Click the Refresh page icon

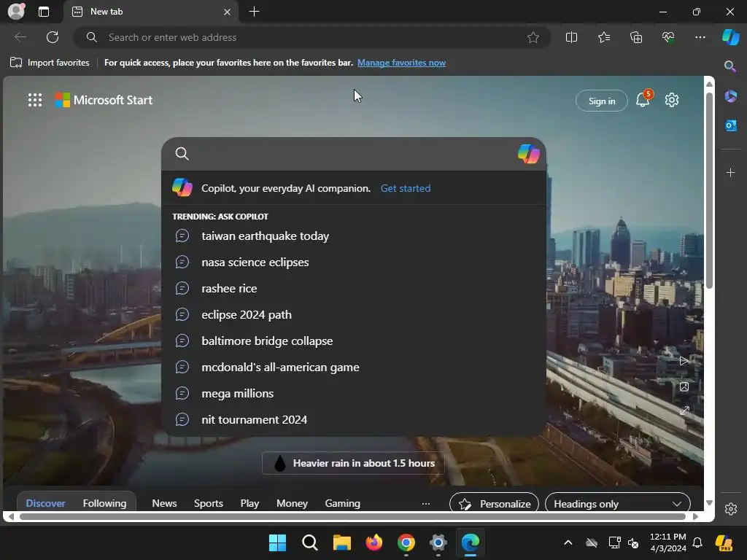[53, 37]
